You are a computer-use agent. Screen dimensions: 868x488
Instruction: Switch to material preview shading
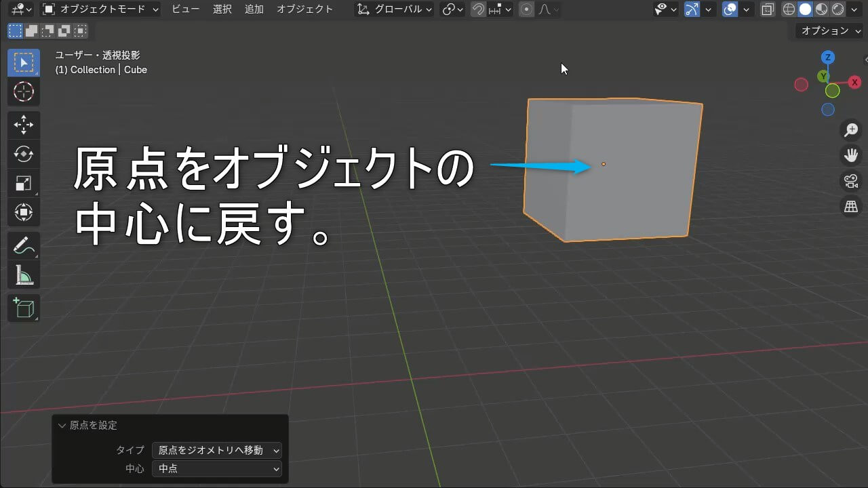click(821, 9)
